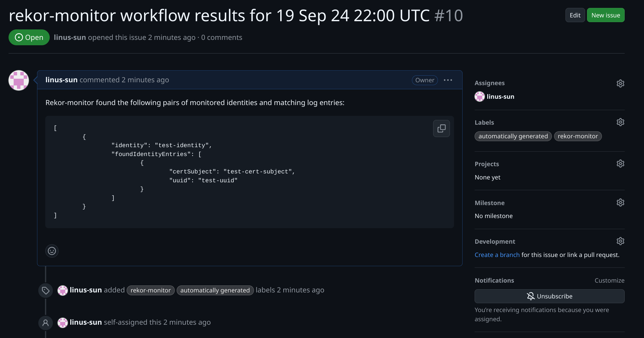This screenshot has width=644, height=338.
Task: Open the comment's three-dot options menu
Action: point(448,80)
